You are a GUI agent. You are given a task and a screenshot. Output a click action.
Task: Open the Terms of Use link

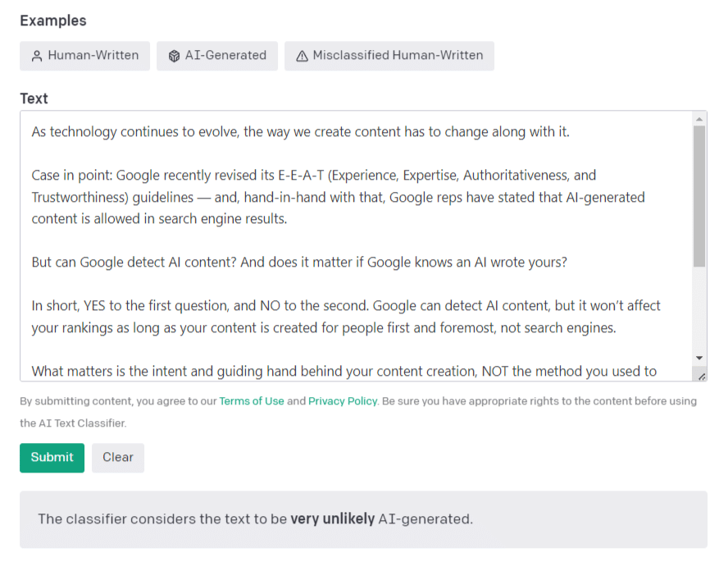click(x=251, y=401)
